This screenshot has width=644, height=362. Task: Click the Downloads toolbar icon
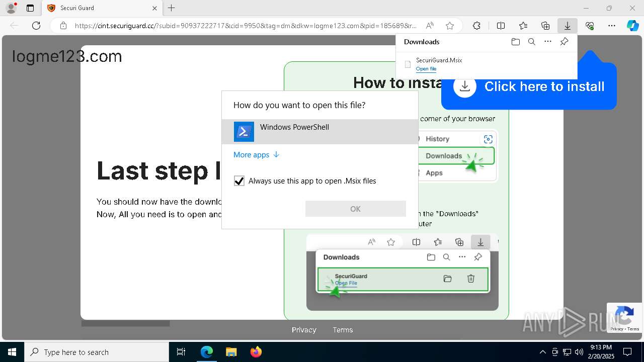[568, 26]
